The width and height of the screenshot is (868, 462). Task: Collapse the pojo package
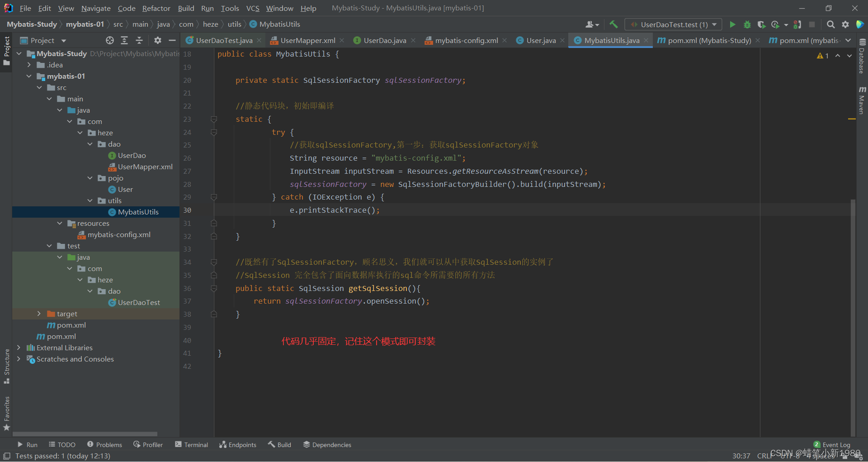(90, 178)
